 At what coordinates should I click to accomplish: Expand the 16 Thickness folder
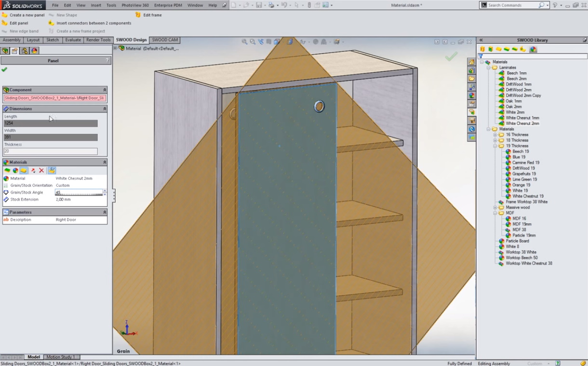[x=495, y=135]
